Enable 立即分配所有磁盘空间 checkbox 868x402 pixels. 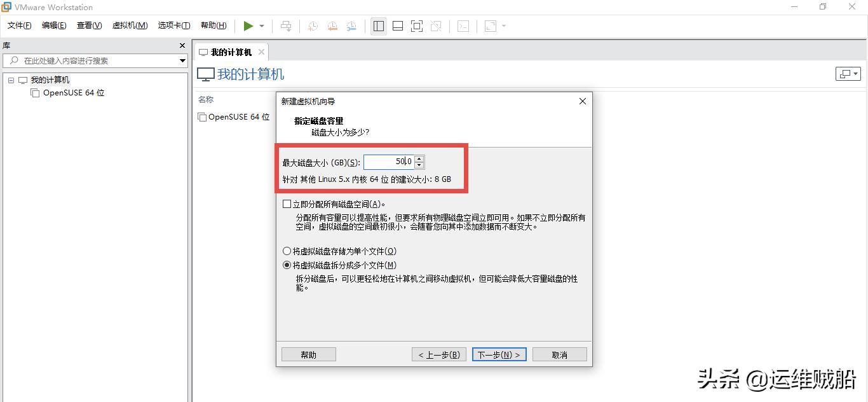pyautogui.click(x=287, y=204)
